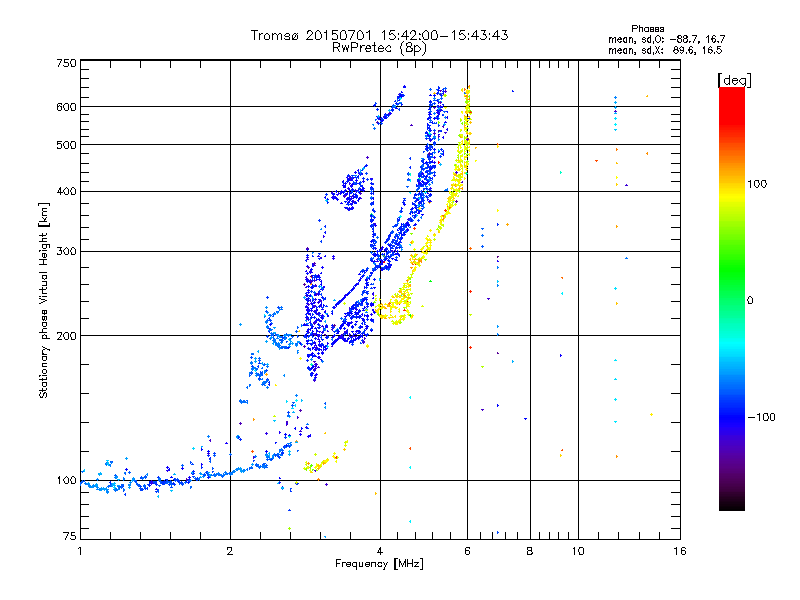Click the x-axis label '10'

click(x=578, y=551)
